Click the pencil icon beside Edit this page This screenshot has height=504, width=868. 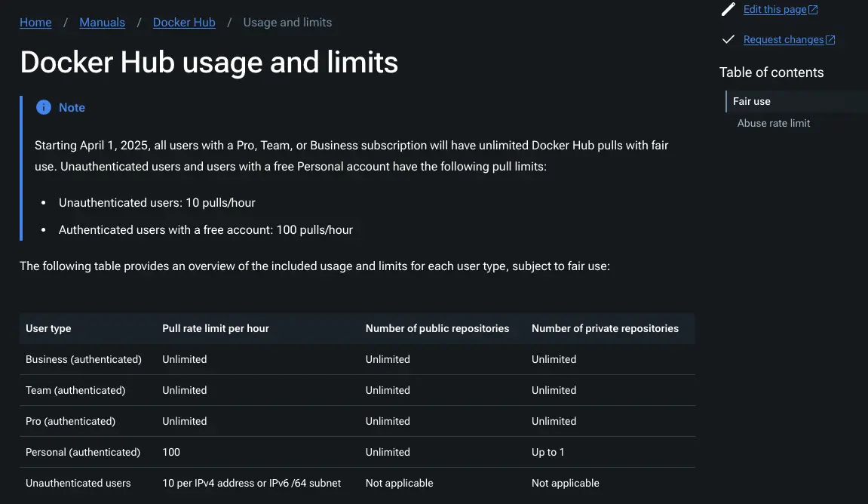tap(728, 9)
